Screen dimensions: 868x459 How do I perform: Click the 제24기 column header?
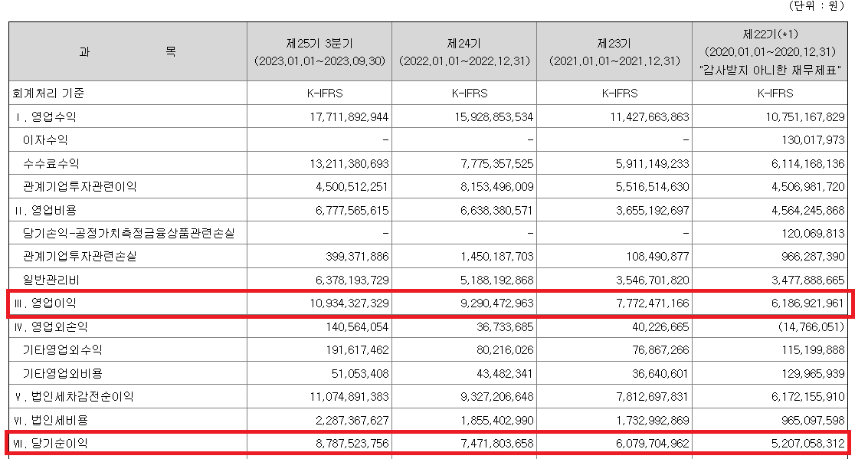point(463,51)
